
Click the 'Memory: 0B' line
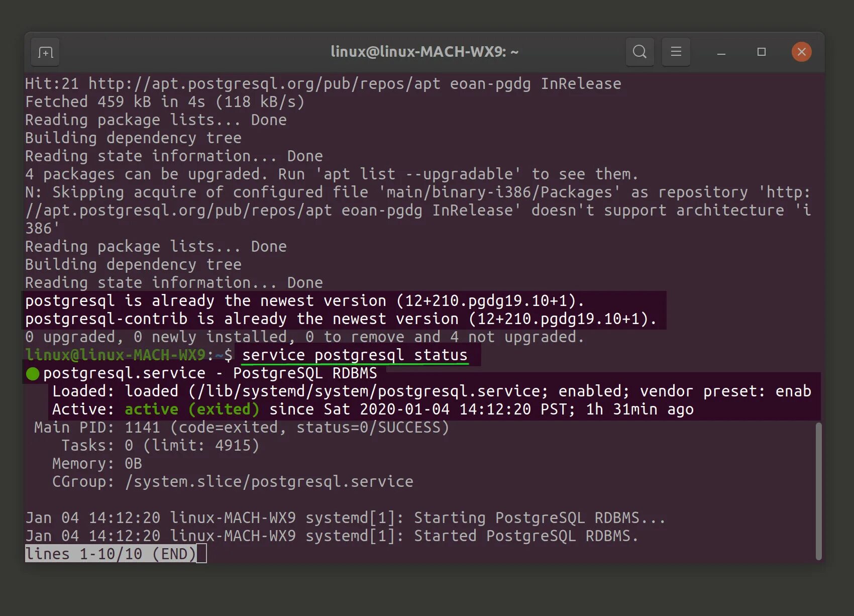[97, 463]
